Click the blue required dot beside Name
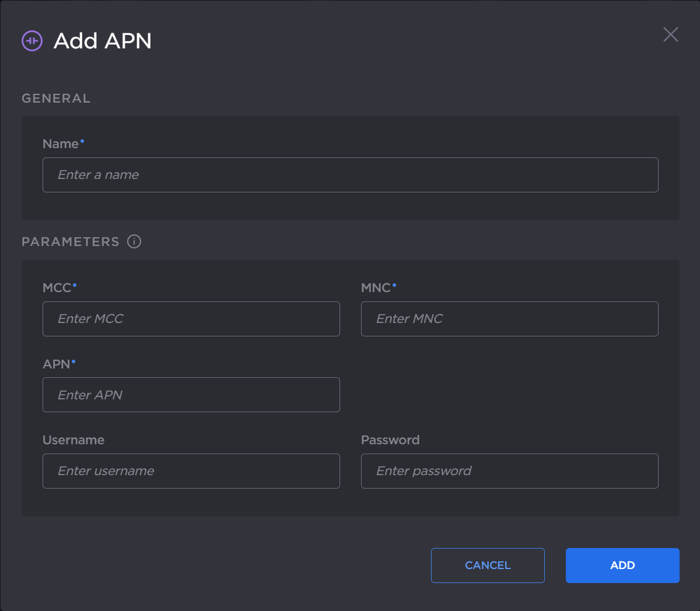The image size is (700, 611). click(82, 140)
